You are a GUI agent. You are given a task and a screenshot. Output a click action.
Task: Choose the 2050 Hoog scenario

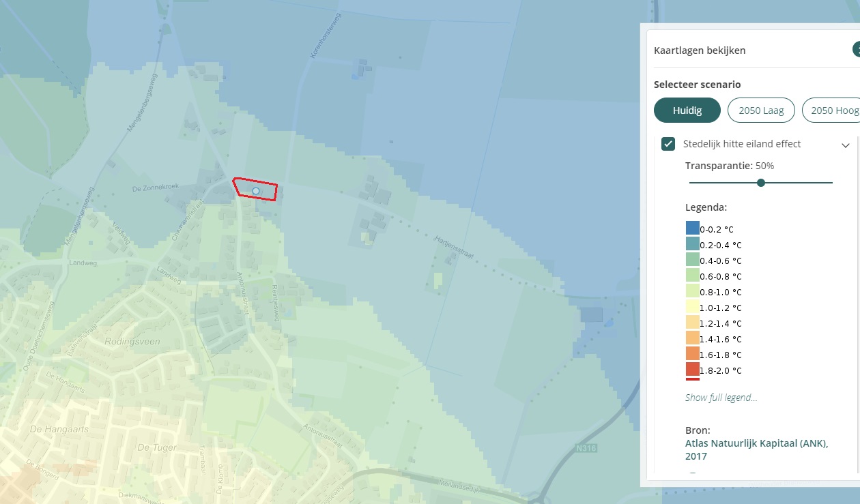833,110
